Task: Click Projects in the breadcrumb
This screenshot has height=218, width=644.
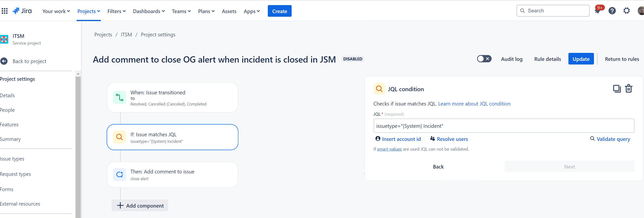Action: [x=103, y=35]
